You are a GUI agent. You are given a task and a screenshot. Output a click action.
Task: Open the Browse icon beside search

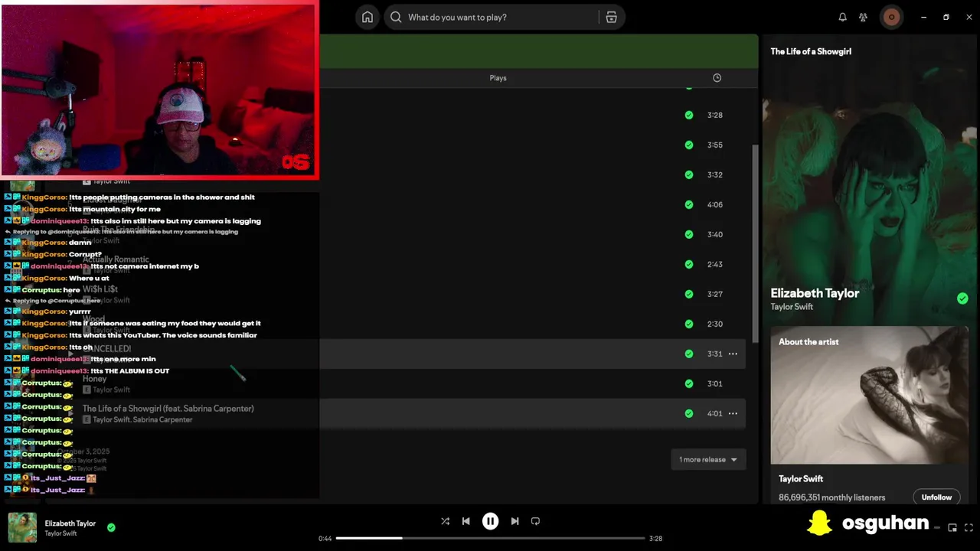pos(611,17)
